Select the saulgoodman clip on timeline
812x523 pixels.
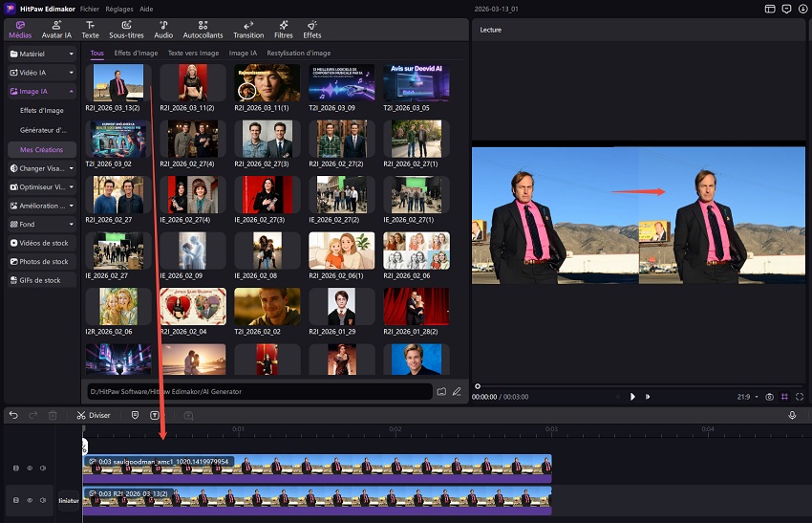(317, 469)
